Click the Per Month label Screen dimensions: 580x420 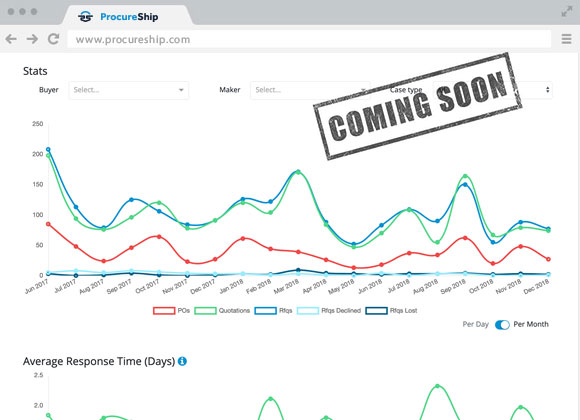click(x=531, y=324)
